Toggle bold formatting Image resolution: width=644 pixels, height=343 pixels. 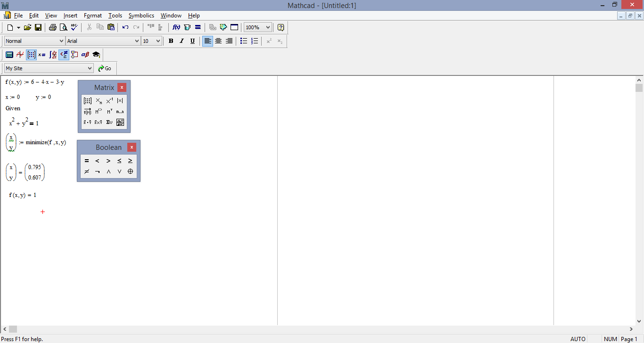point(171,41)
